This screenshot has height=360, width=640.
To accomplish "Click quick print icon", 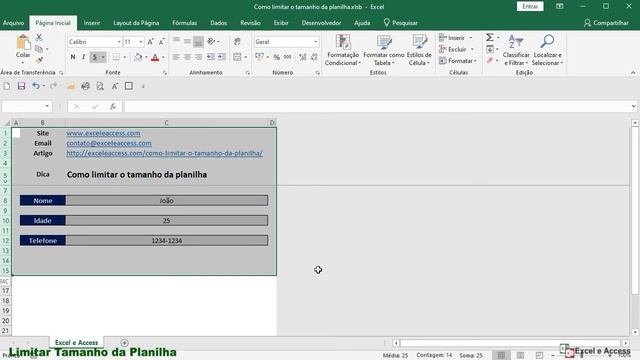I will 85,86.
